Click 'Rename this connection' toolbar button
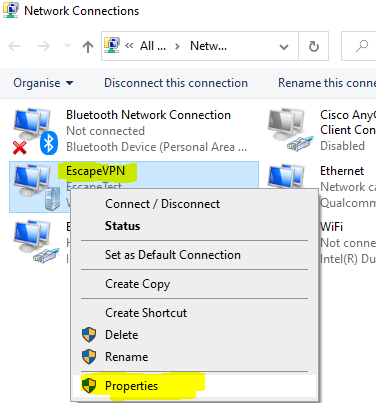 (327, 83)
